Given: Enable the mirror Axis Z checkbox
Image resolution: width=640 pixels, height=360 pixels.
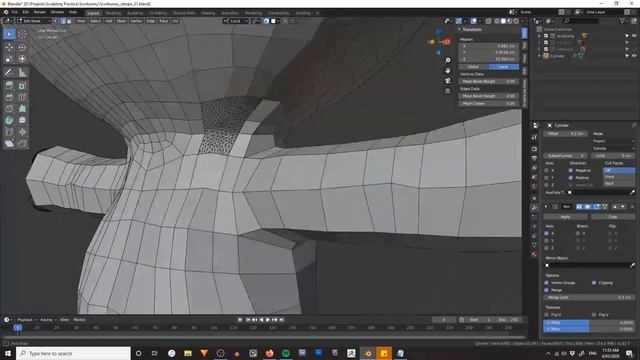Looking at the screenshot, I should [547, 248].
